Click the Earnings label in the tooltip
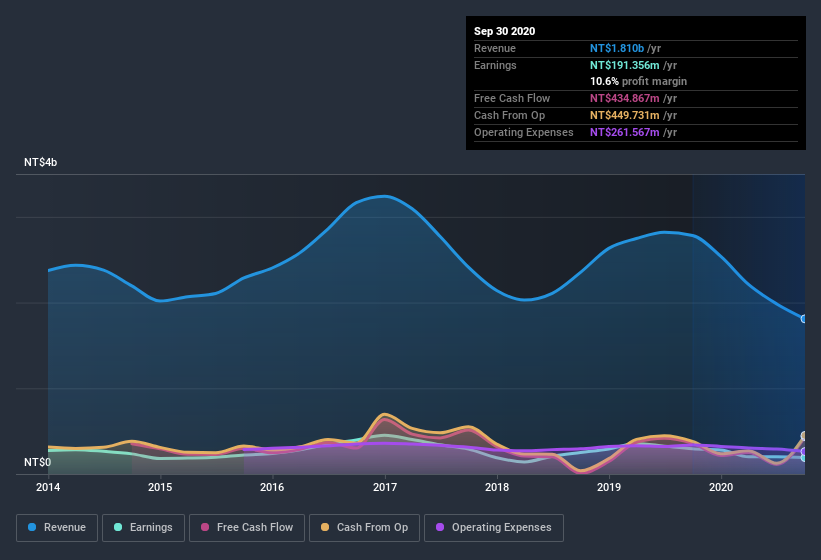Screen dimensions: 821x560 [x=495, y=65]
